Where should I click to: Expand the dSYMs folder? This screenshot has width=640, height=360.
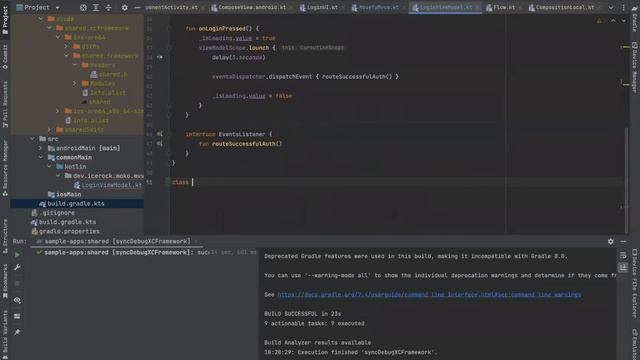66,47
